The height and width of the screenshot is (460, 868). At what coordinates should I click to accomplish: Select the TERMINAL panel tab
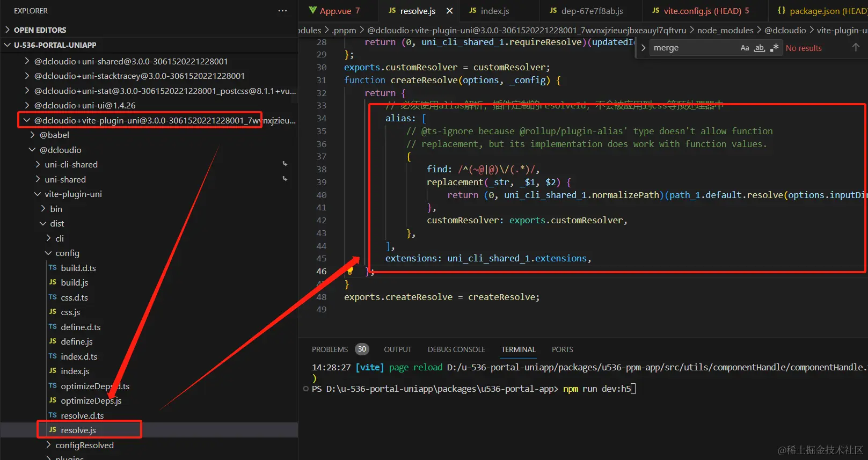[519, 349]
